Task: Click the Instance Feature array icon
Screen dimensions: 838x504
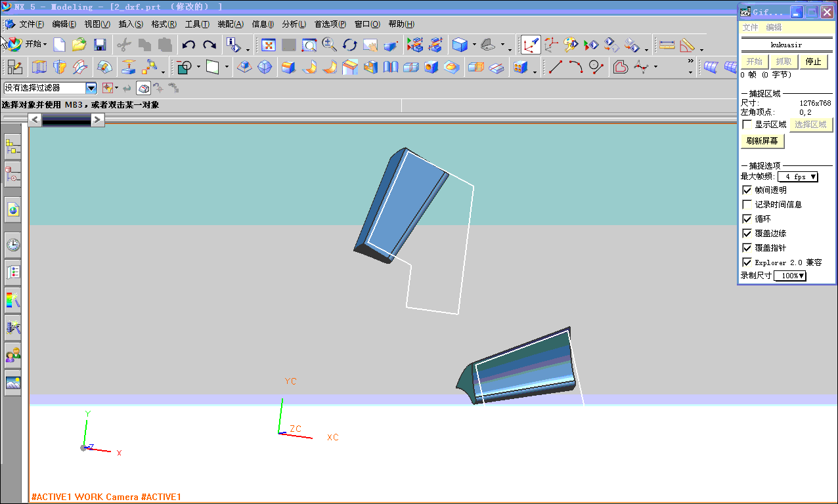Action: [520, 67]
